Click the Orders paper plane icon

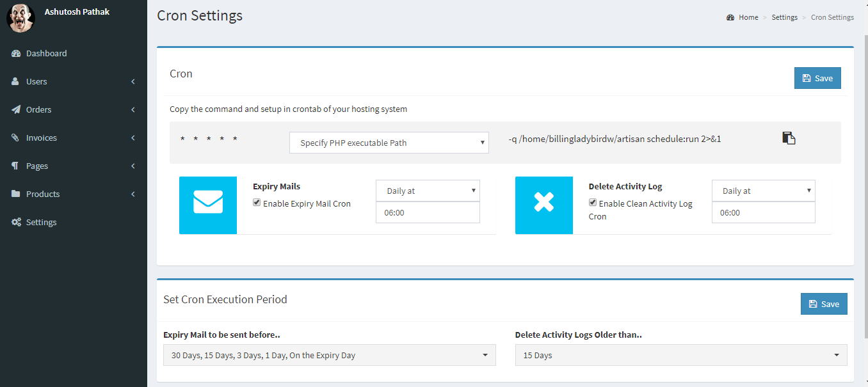pyautogui.click(x=16, y=110)
